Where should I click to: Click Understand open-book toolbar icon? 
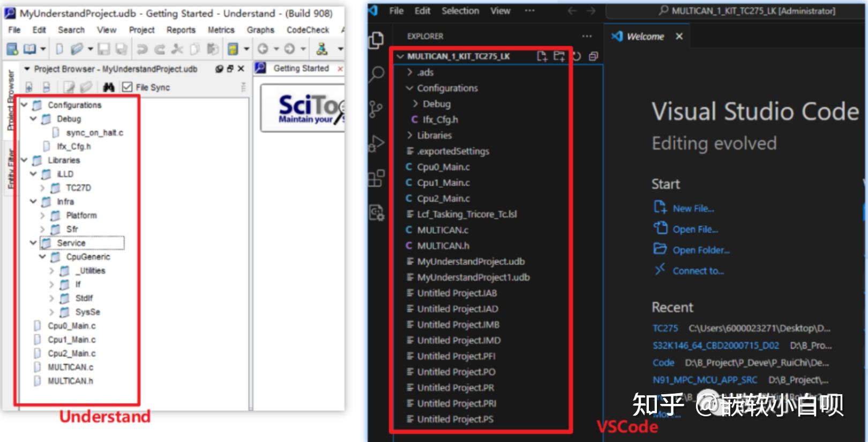pos(29,49)
